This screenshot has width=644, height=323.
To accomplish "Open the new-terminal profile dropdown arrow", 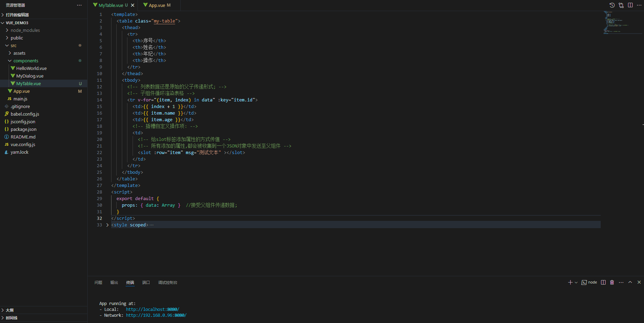I will 576,282.
